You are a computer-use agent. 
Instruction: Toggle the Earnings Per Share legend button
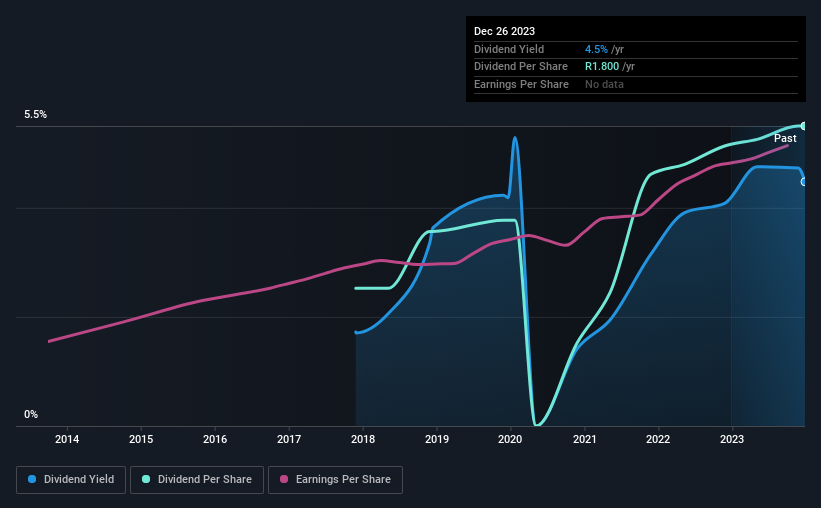(336, 480)
